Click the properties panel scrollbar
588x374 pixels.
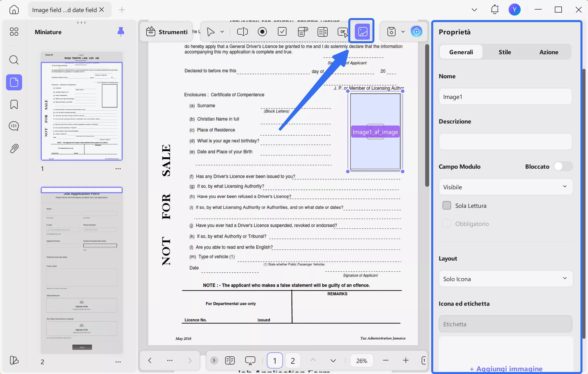click(584, 203)
